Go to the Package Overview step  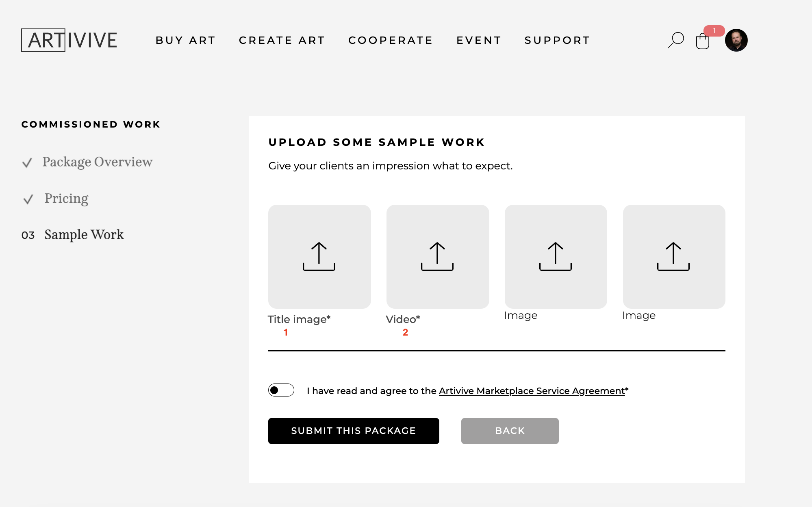[x=98, y=162]
